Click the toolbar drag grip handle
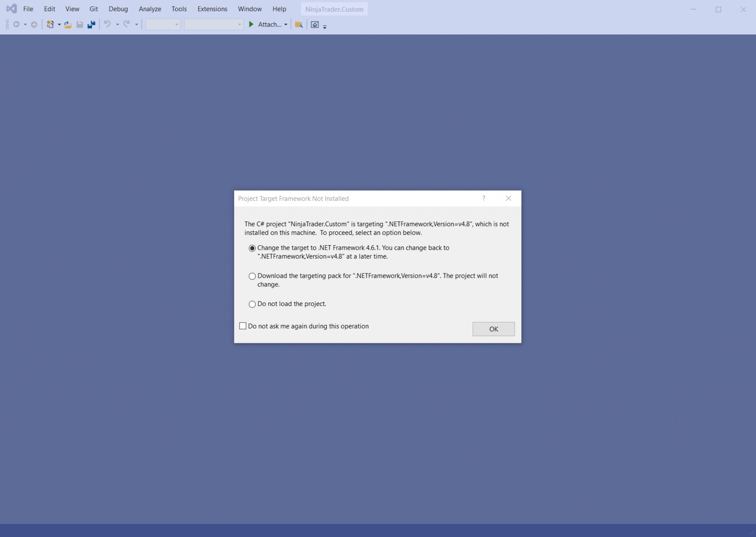756x537 pixels. pyautogui.click(x=7, y=25)
